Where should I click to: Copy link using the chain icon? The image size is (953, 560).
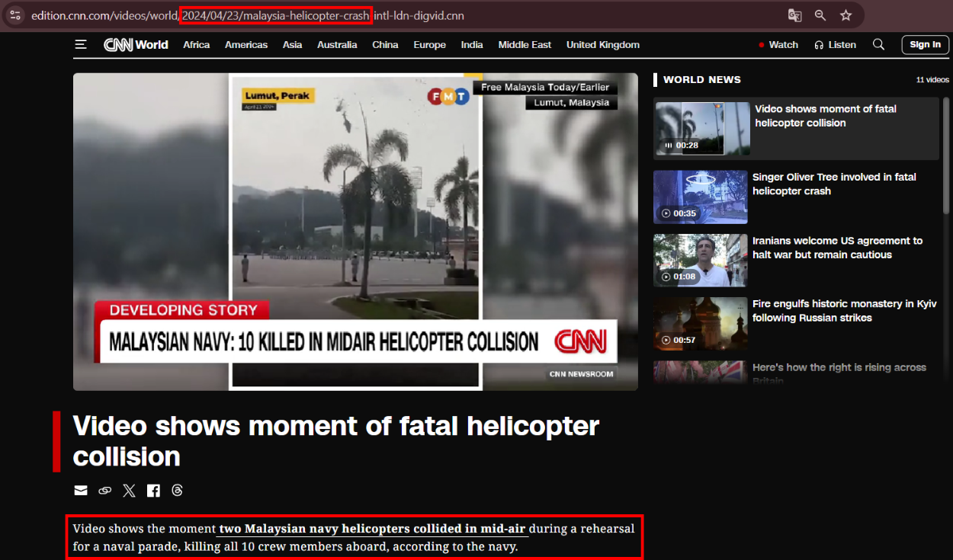pos(105,491)
